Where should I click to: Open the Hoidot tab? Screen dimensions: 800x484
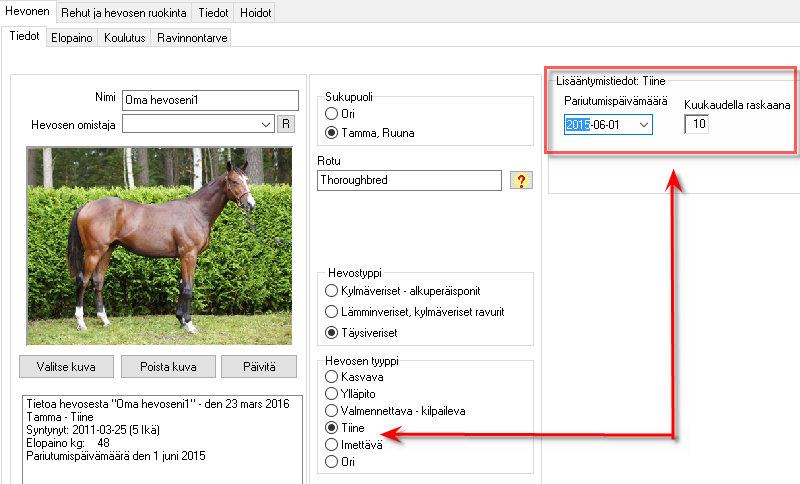[255, 13]
